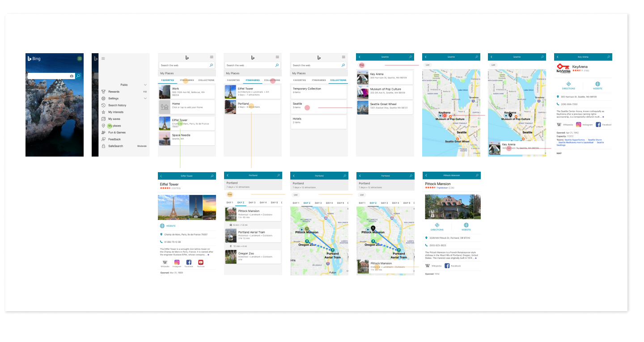Click Website globe on KeyArena page
Viewport: 644px width, 342px height.
pyautogui.click(x=597, y=84)
